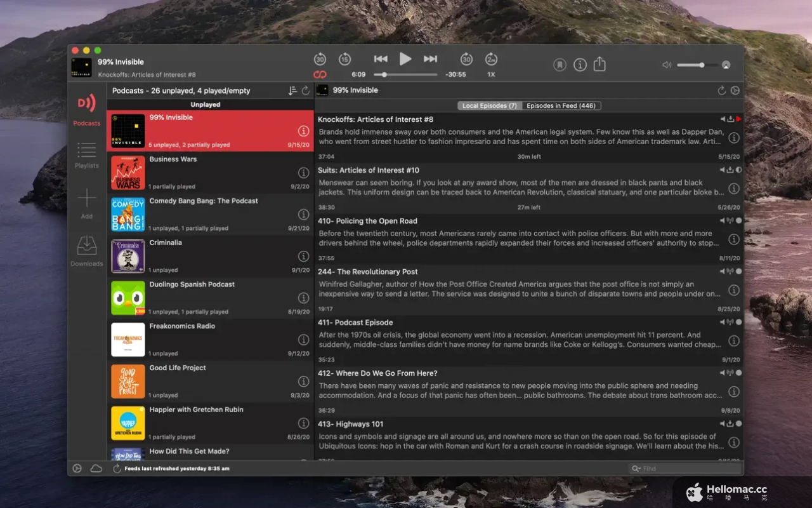This screenshot has height=508, width=812.
Task: Change the 1X playback speed
Action: tap(491, 75)
